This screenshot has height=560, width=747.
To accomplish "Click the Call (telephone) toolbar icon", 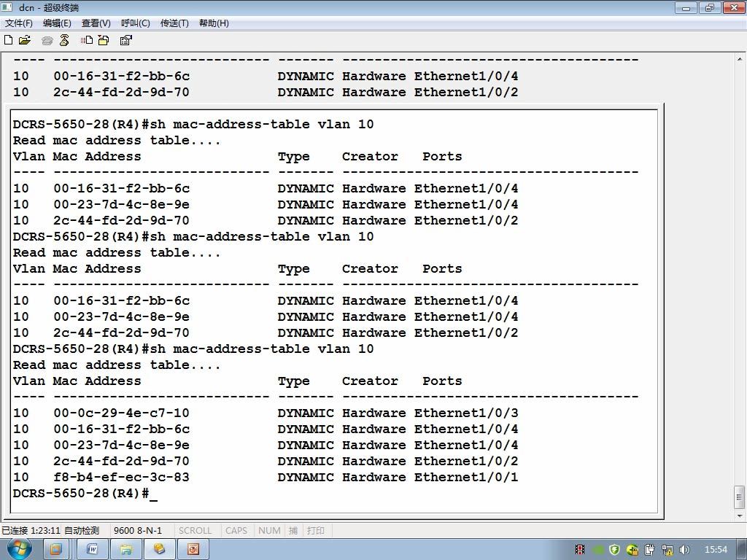I will coord(47,41).
